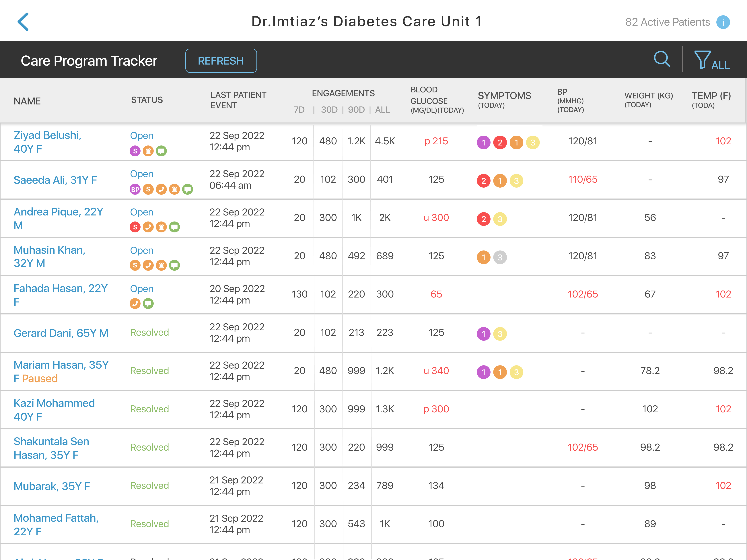The width and height of the screenshot is (747, 560).
Task: Click the NAME column header
Action: point(27,101)
